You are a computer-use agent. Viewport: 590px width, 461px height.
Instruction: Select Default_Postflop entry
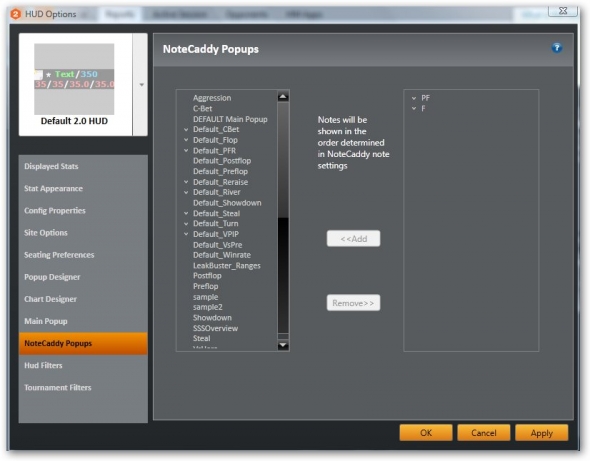pos(222,161)
